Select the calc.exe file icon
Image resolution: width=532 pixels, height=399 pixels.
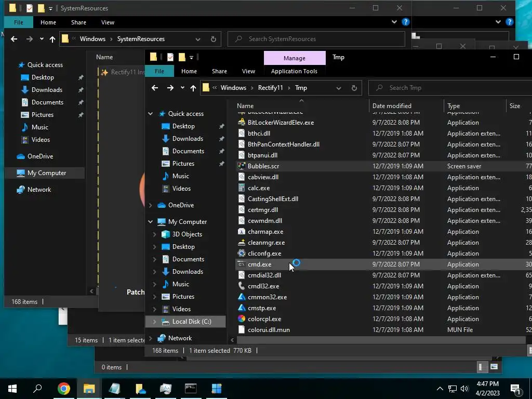(x=242, y=188)
